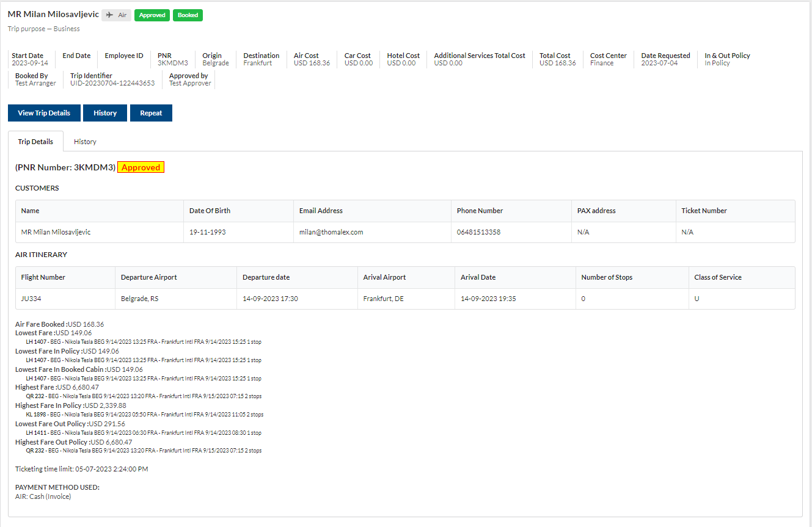Click the LH 1411 flight line
The height and width of the screenshot is (527, 812).
click(144, 432)
